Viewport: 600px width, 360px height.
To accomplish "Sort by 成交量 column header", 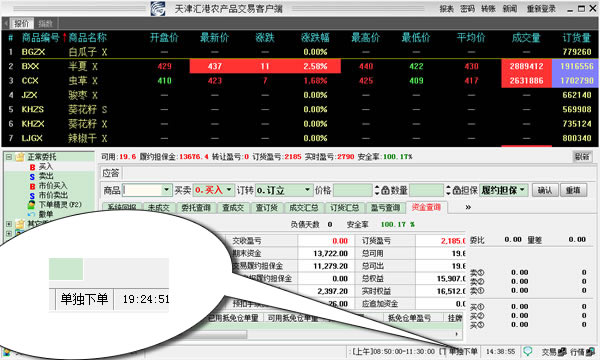I will tap(526, 37).
